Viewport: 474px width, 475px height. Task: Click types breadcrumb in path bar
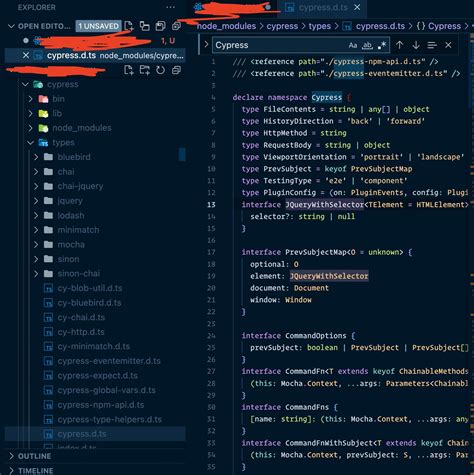(319, 26)
